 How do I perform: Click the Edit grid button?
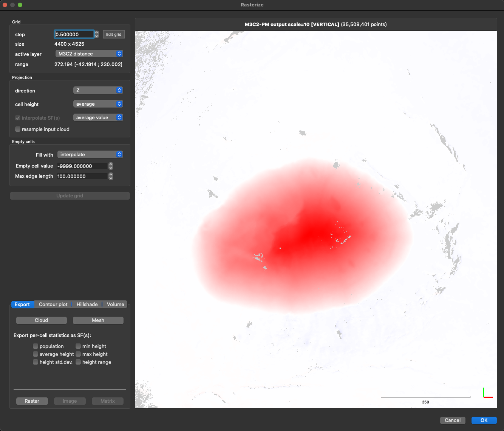coord(114,34)
